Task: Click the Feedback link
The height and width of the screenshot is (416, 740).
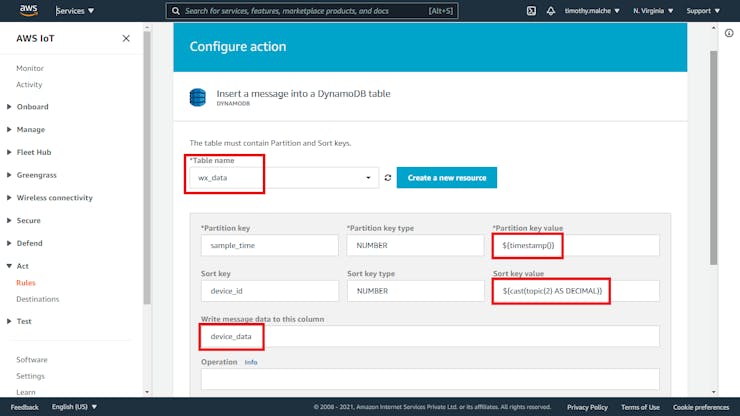Action: pos(25,407)
